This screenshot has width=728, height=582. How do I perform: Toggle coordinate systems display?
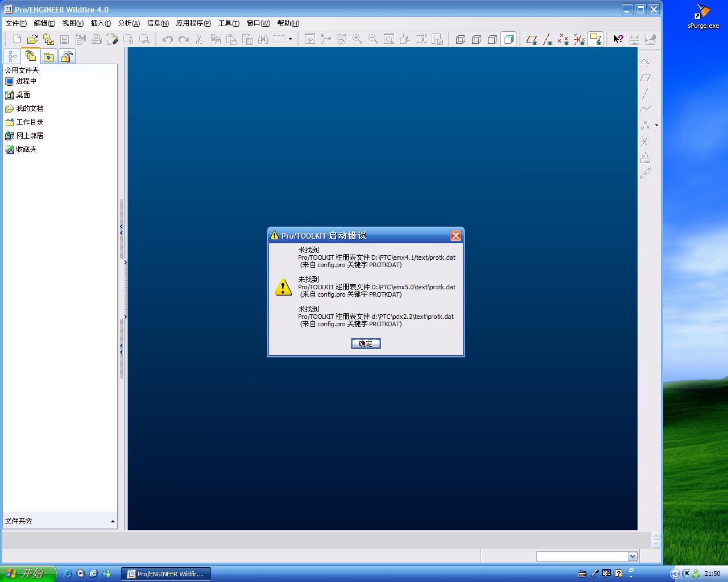(580, 39)
